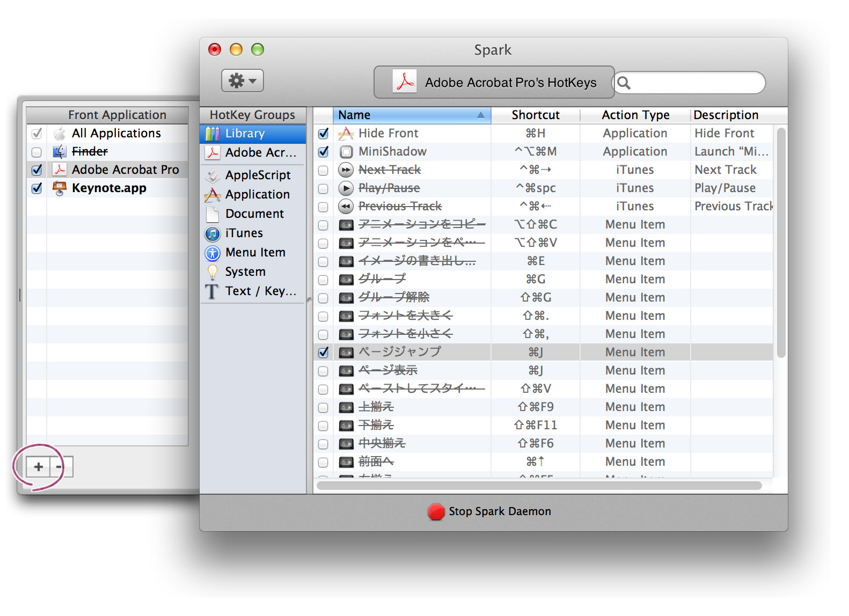Click the AppleScript icon in sidebar
The height and width of the screenshot is (616, 849).
click(213, 175)
